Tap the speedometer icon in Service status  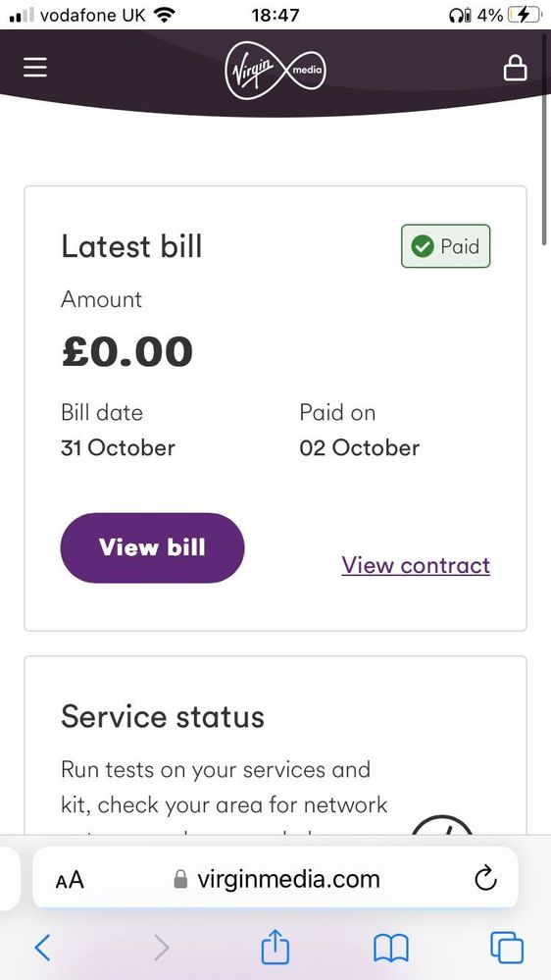coord(442,825)
